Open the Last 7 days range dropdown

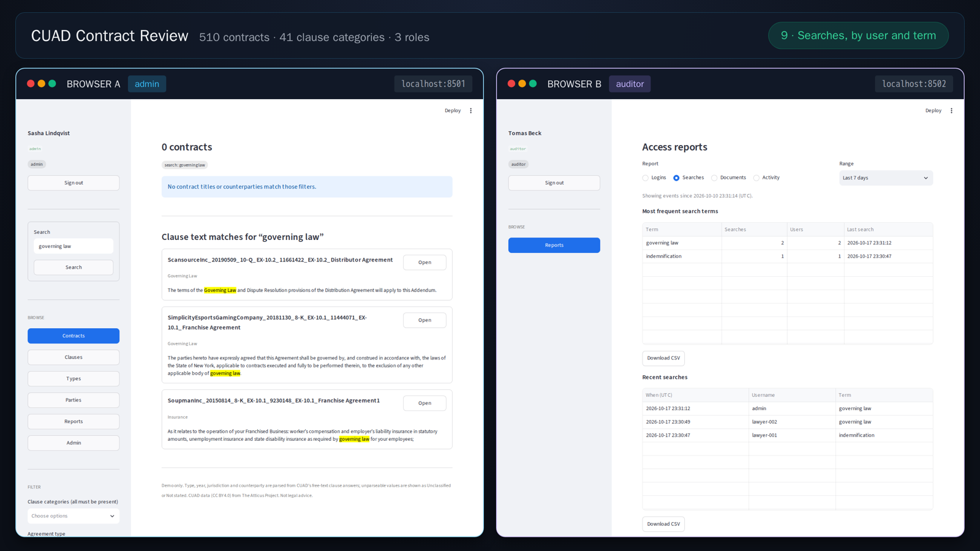pyautogui.click(x=886, y=178)
